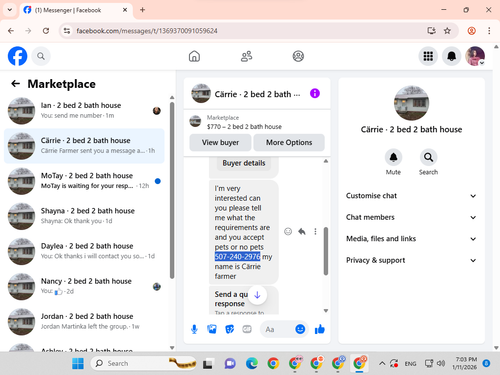The image size is (500, 375).
Task: Bookmark this page star icon
Action: [x=447, y=31]
